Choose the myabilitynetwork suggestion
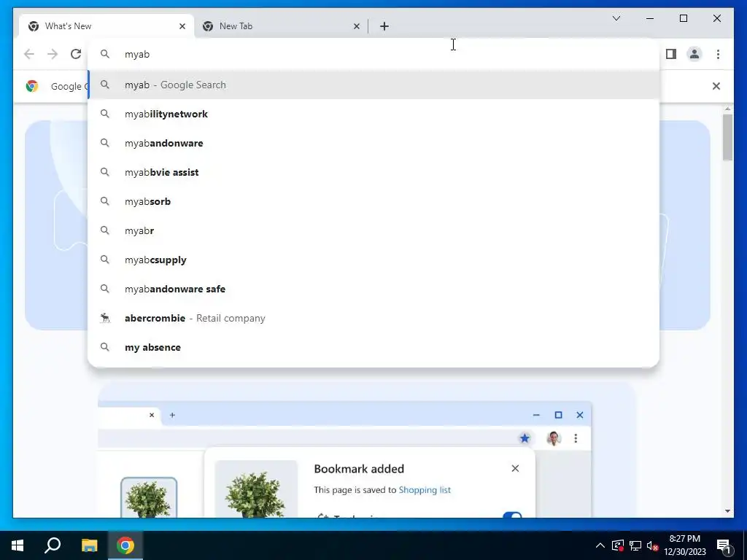 pyautogui.click(x=374, y=114)
